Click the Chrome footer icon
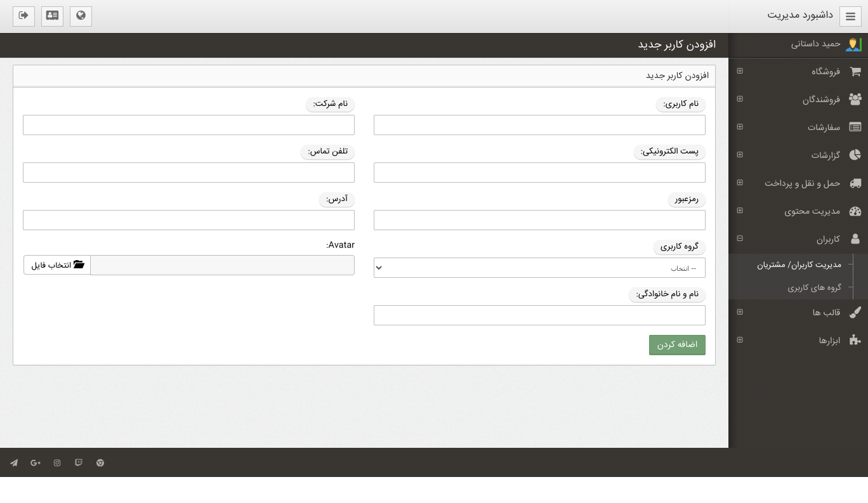Viewport: 868px width, 503px height. [100, 463]
